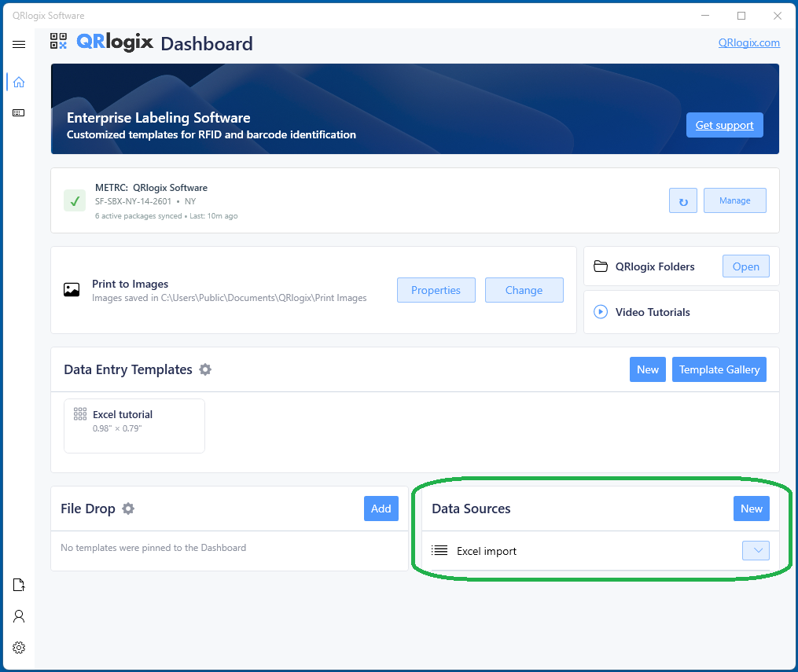
Task: Open the settings gear in sidebar
Action: pyautogui.click(x=19, y=648)
